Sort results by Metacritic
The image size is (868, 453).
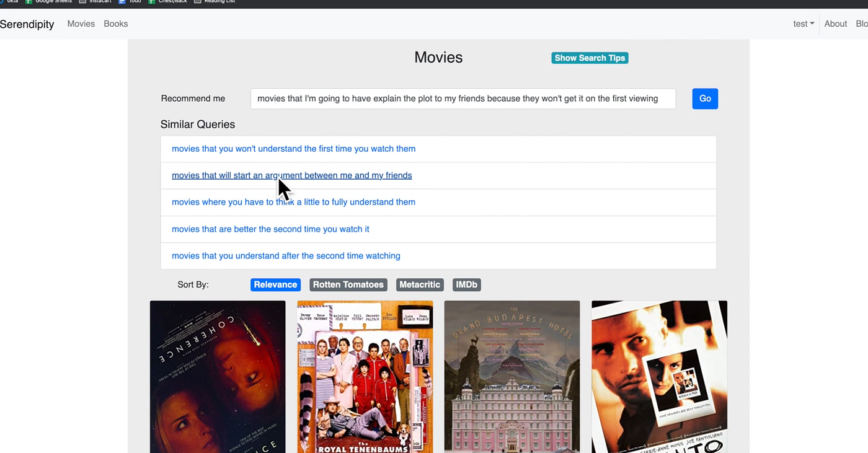pos(420,284)
